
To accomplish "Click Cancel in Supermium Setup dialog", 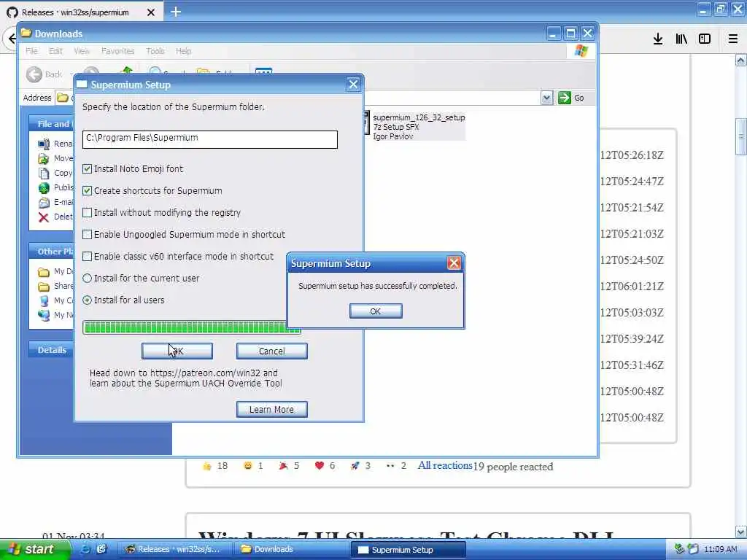I will [x=271, y=351].
